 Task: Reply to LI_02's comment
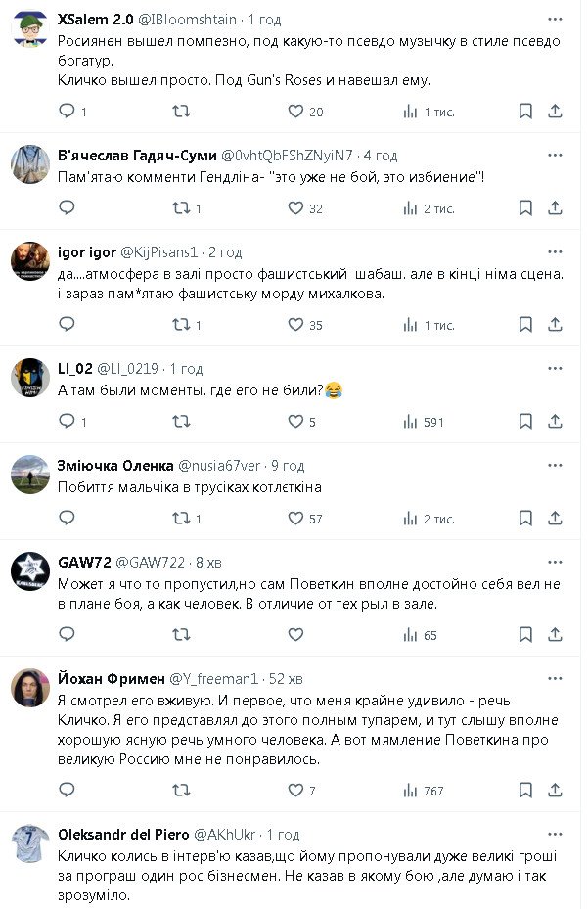click(x=68, y=422)
